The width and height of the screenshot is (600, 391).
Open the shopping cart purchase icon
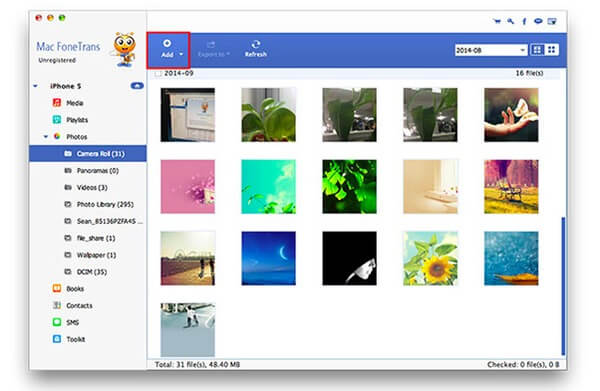(497, 21)
